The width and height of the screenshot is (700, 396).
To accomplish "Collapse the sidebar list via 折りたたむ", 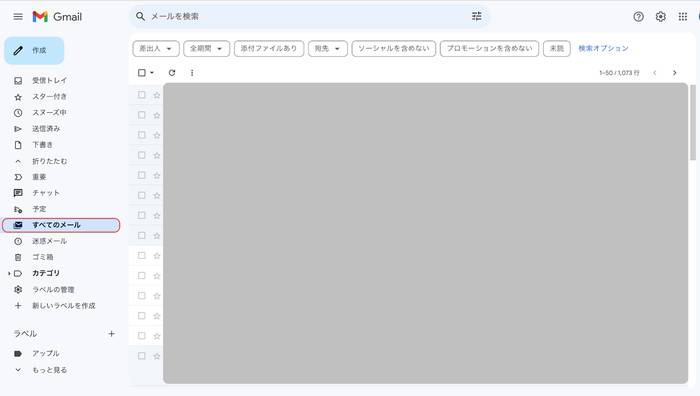I will [49, 161].
